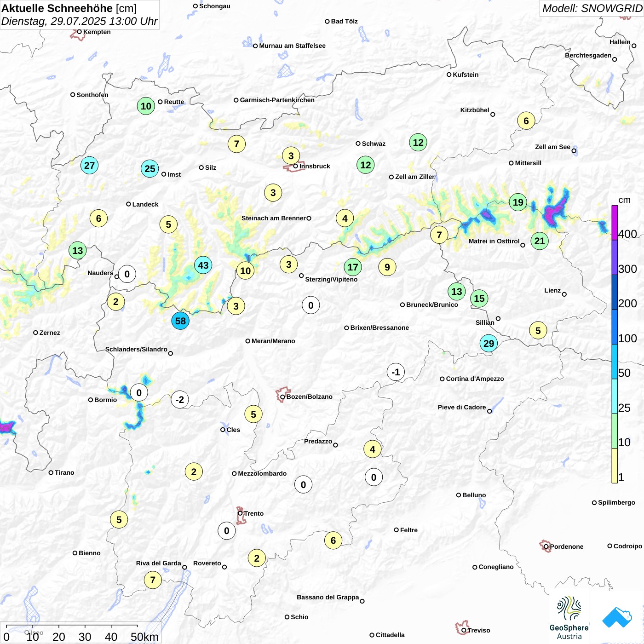Click the Bruneck/Brunico label

(432, 305)
